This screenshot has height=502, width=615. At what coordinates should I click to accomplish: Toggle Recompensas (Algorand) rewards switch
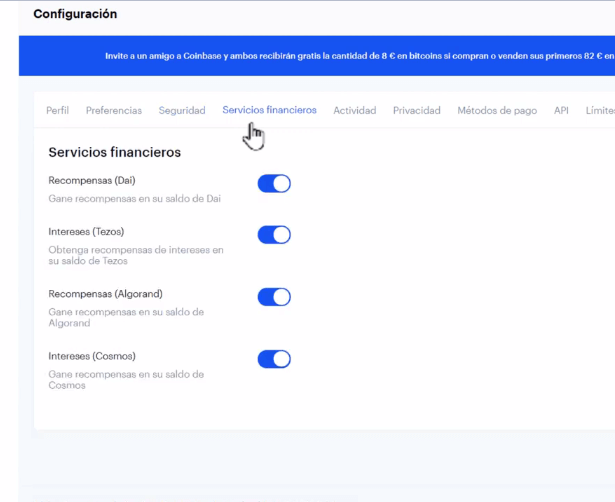(274, 297)
